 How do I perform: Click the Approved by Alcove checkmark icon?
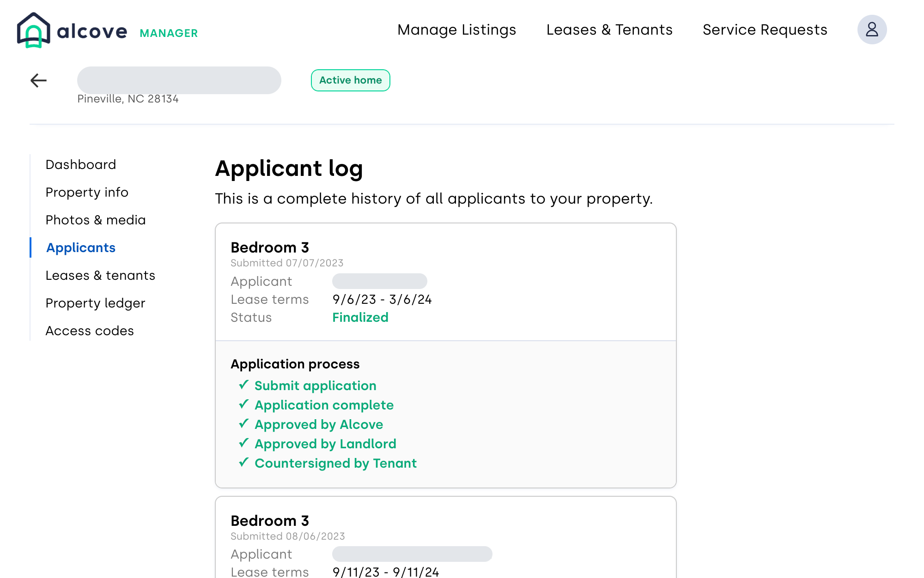(x=244, y=424)
